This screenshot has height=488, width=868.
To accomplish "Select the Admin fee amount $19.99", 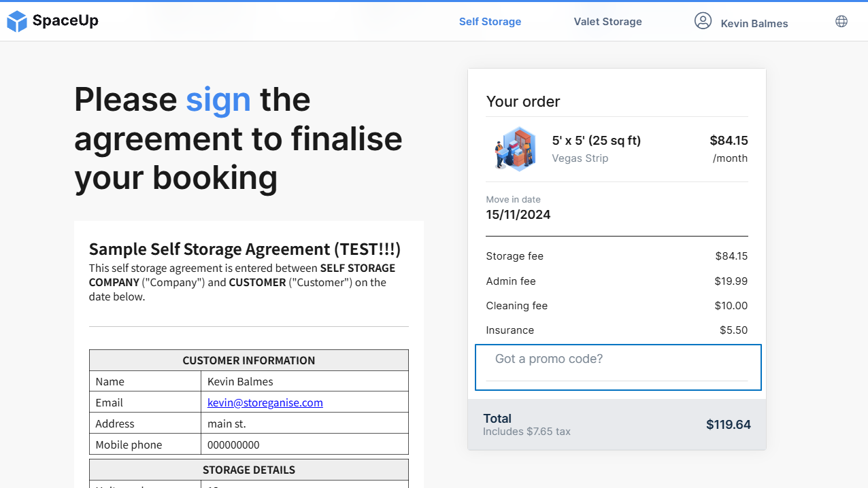I will tap(731, 281).
